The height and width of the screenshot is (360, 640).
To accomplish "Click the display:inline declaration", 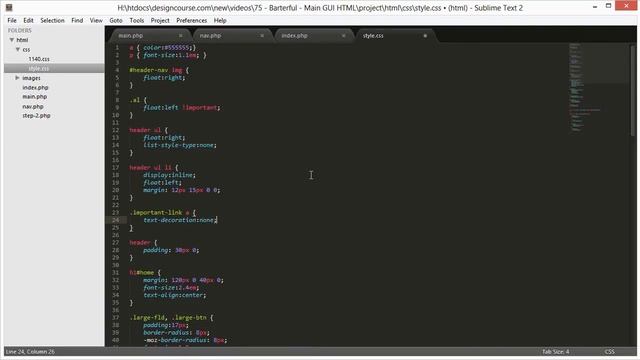I will click(169, 175).
